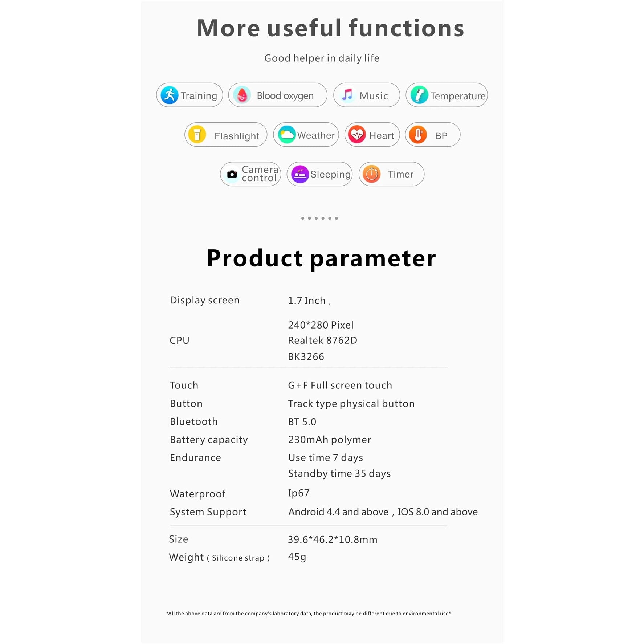Click the Weather cloud icon

287,135
